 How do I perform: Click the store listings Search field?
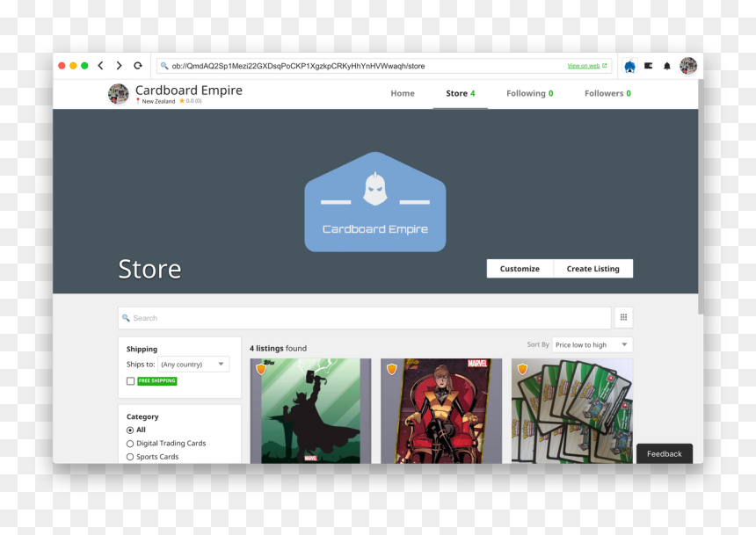tap(365, 318)
